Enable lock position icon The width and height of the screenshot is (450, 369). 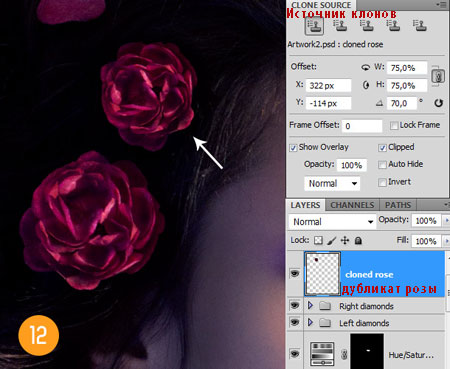pos(345,240)
